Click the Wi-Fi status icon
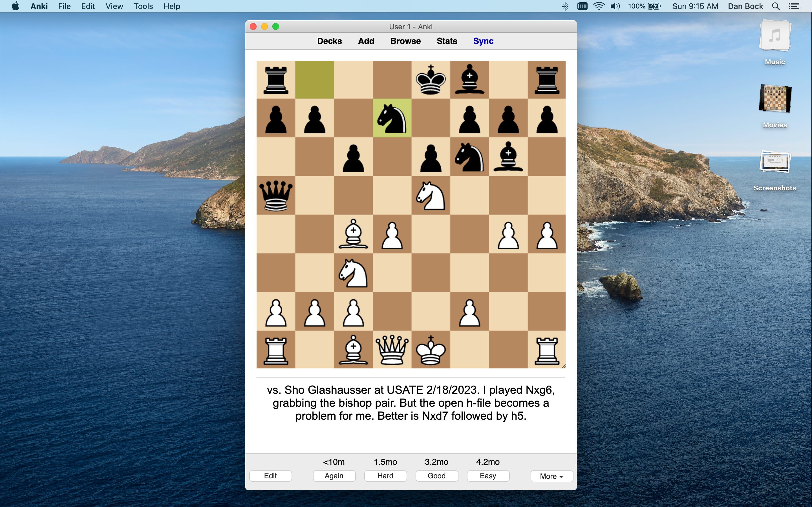This screenshot has width=812, height=507. [x=599, y=6]
